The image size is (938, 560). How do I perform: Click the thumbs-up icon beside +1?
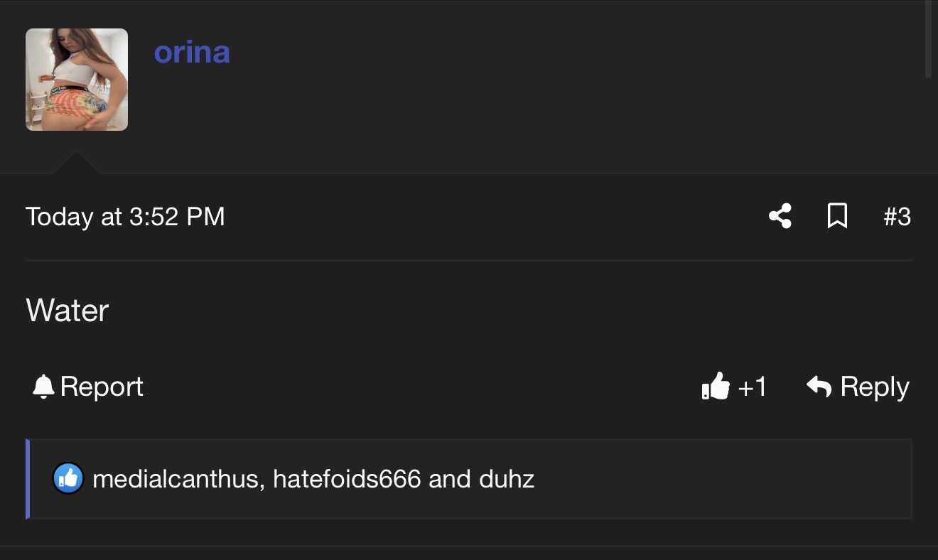(x=716, y=387)
